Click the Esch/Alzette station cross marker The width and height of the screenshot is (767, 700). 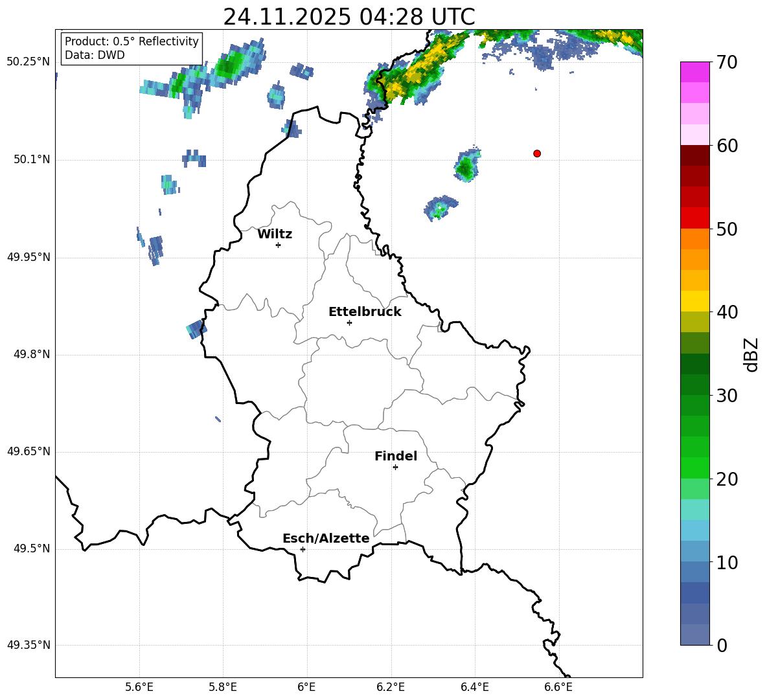[303, 549]
